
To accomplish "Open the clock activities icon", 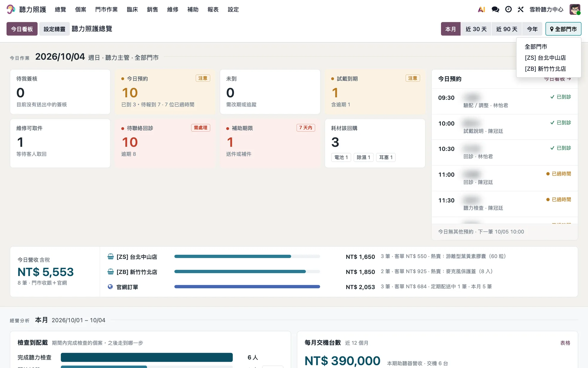I will 508,9.
